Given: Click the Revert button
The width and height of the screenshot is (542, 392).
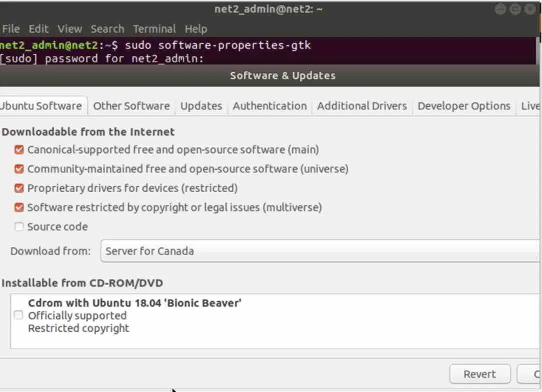Looking at the screenshot, I should [x=480, y=374].
